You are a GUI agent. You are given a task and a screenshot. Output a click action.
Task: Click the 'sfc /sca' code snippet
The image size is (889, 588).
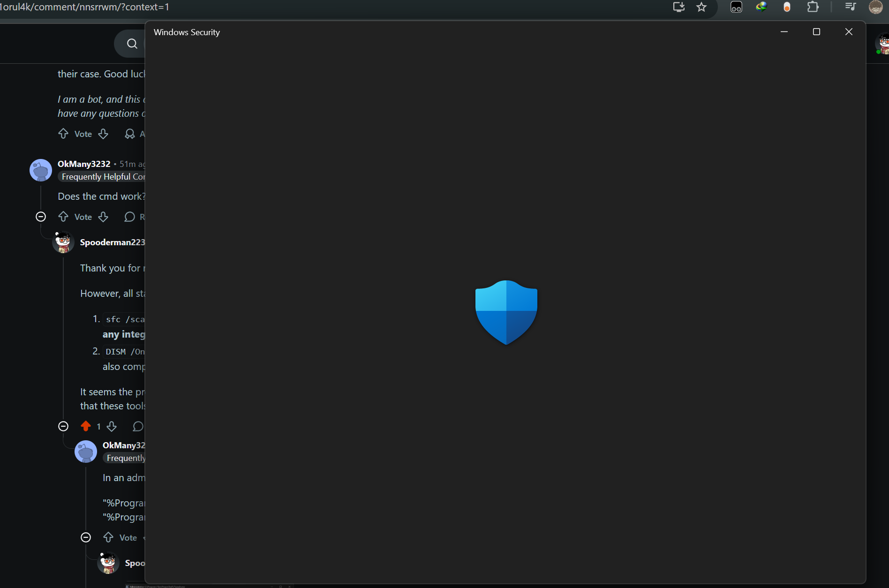pyautogui.click(x=125, y=319)
